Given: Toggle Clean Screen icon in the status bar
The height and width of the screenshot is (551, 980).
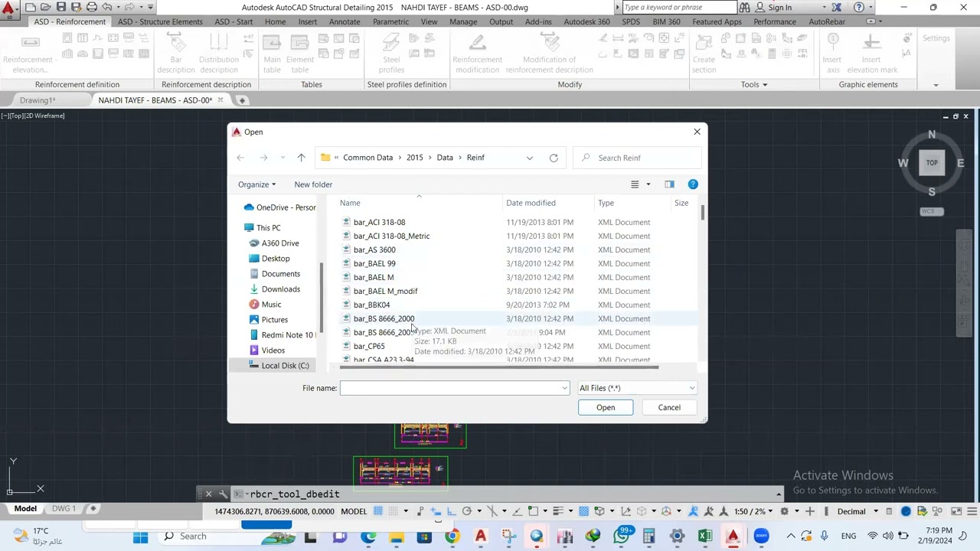Looking at the screenshot, I should (x=955, y=511).
